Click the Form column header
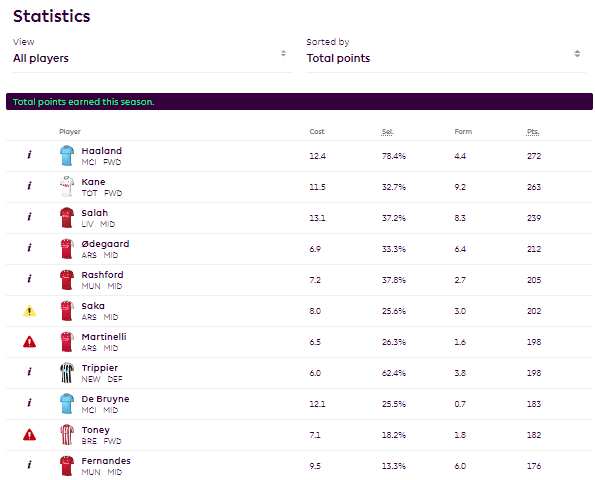The width and height of the screenshot is (595, 480). (463, 132)
